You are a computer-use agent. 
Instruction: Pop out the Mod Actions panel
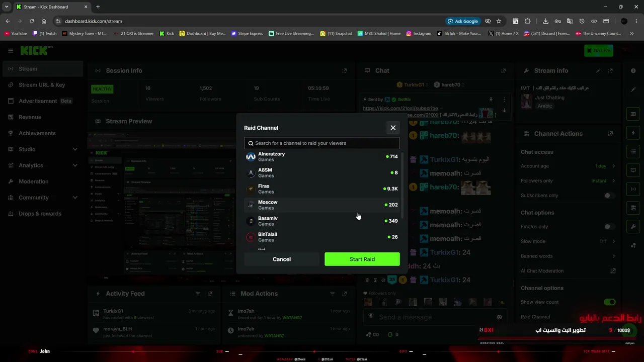(344, 294)
